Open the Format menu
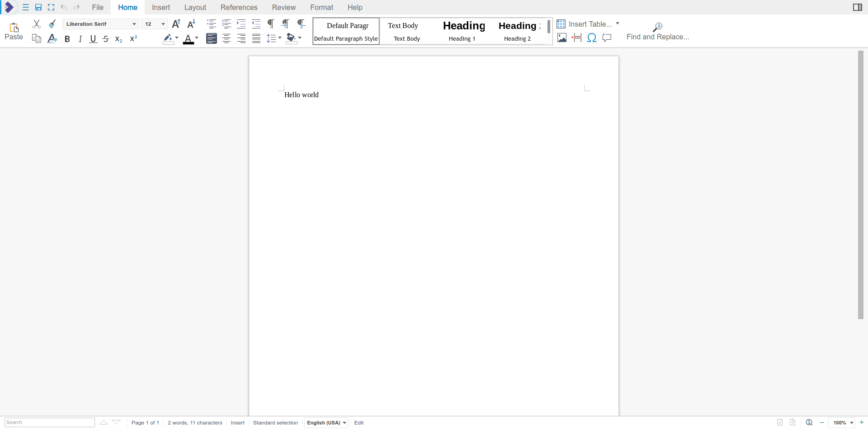This screenshot has width=868, height=429. 321,7
